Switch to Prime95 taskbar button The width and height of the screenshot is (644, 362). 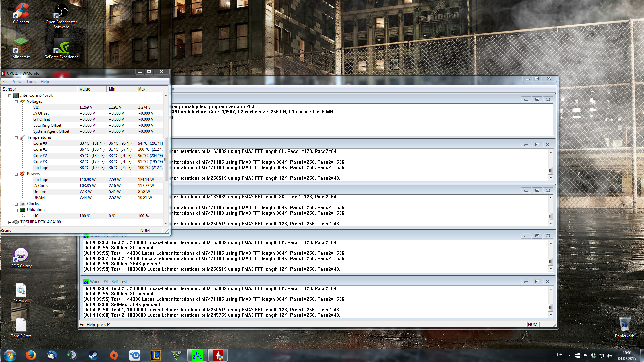pyautogui.click(x=197, y=355)
